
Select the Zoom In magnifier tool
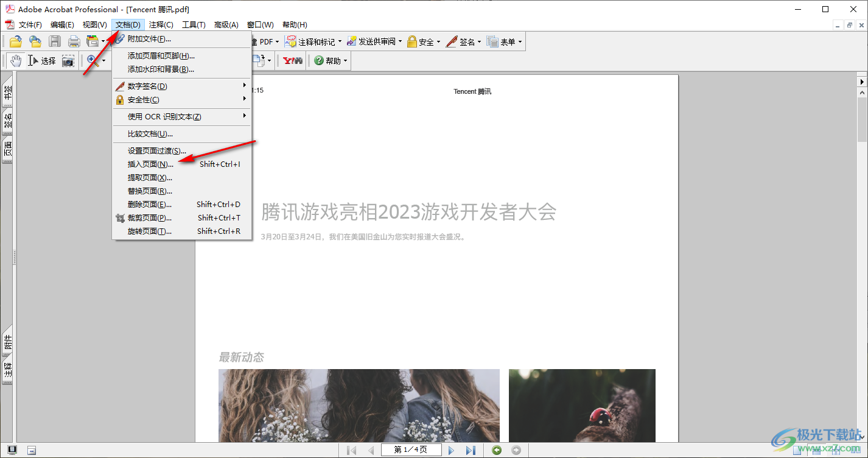pos(93,60)
